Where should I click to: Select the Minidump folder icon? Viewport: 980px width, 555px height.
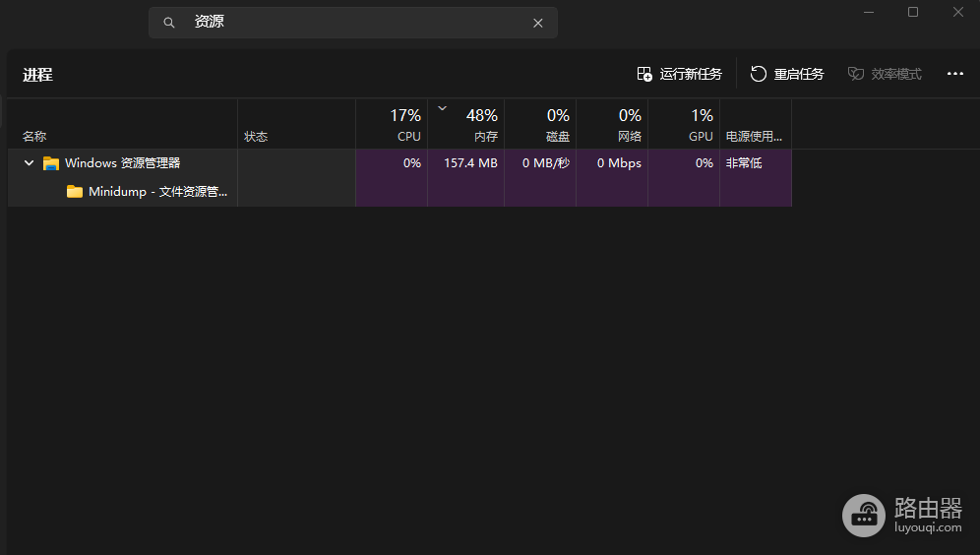point(75,191)
